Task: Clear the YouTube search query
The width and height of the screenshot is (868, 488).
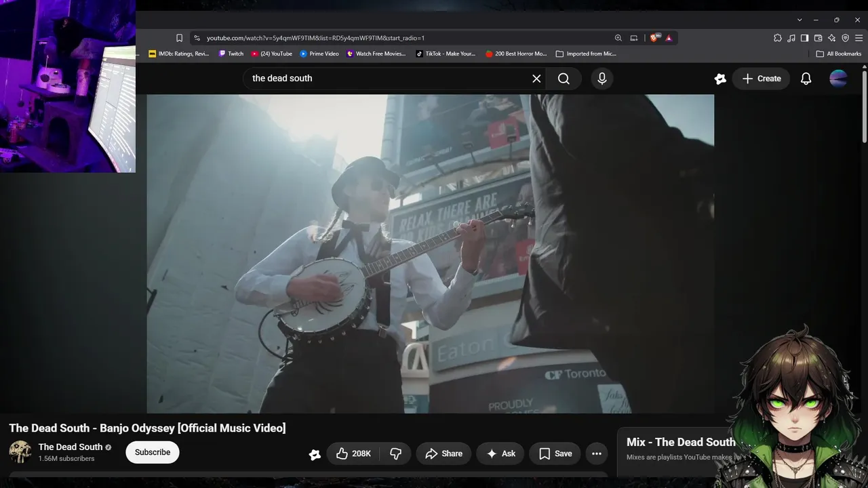Action: [x=536, y=79]
